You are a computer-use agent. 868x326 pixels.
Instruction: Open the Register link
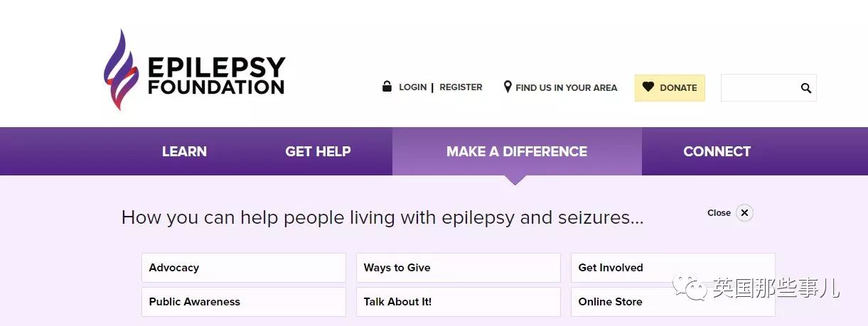click(x=461, y=87)
